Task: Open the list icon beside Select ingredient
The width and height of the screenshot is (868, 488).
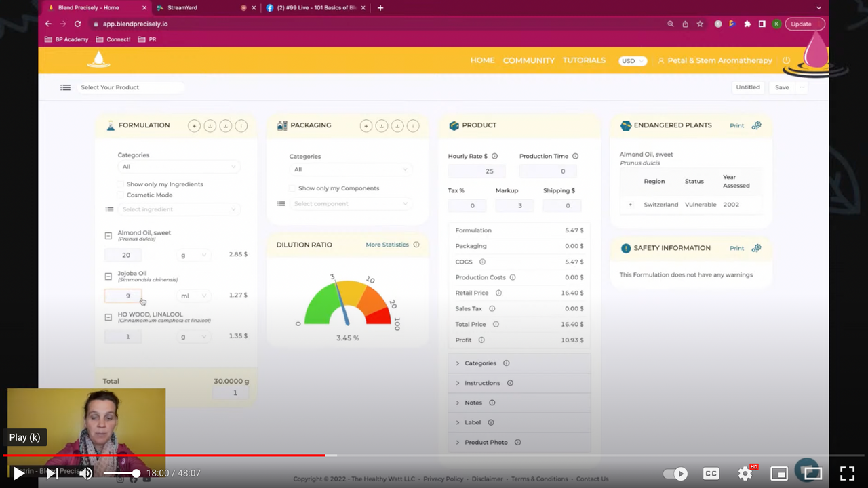Action: coord(109,209)
